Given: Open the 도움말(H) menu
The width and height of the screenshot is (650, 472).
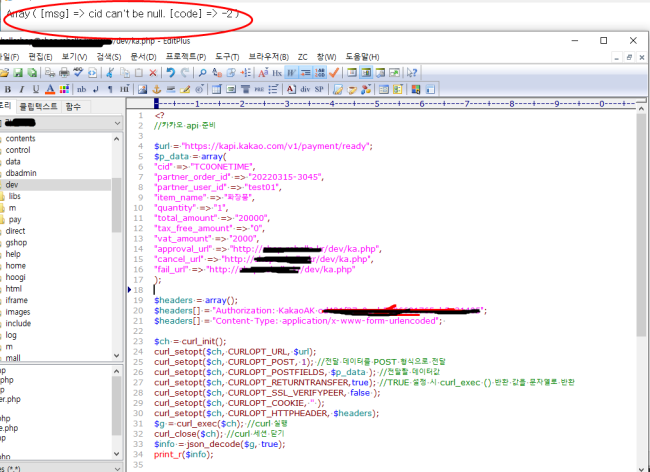Looking at the screenshot, I should [362, 57].
